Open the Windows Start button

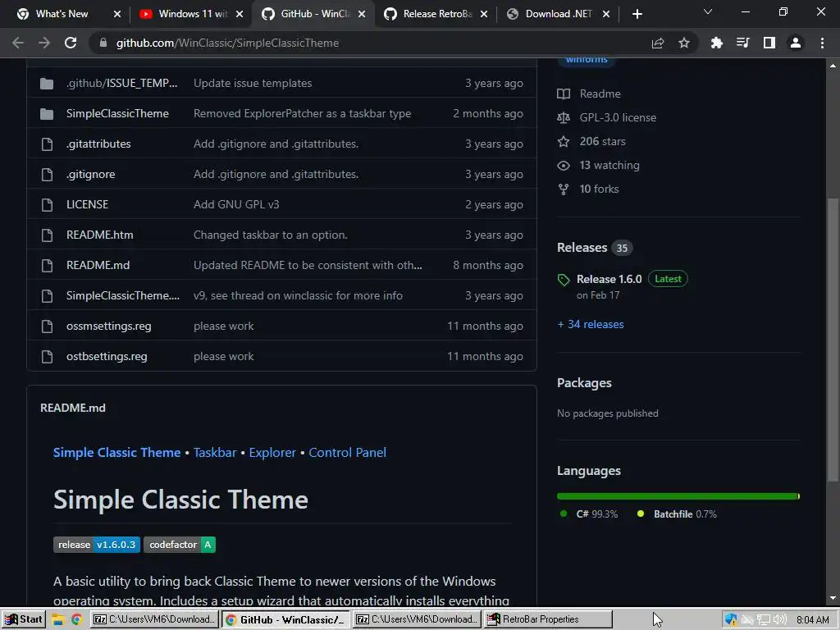point(23,619)
